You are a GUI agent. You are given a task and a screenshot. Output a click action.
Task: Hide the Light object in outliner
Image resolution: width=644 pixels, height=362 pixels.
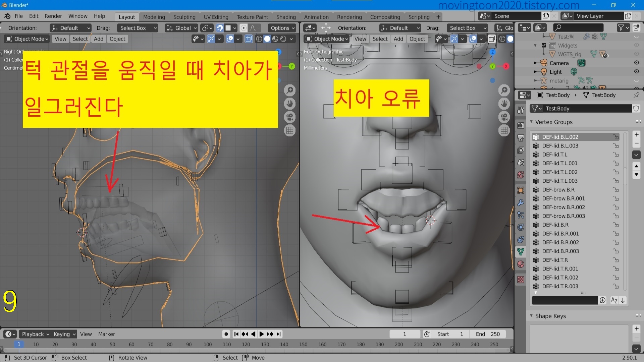point(636,71)
